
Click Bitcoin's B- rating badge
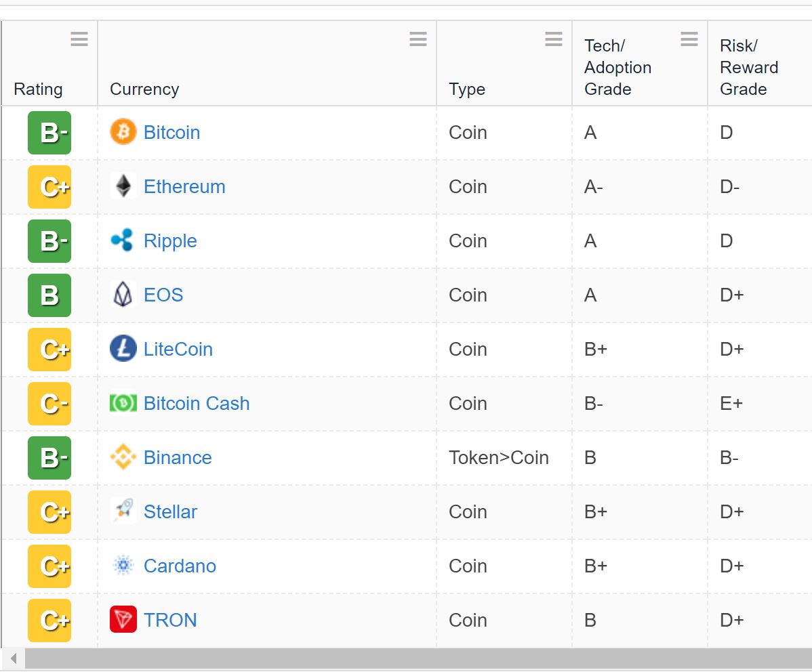point(49,133)
